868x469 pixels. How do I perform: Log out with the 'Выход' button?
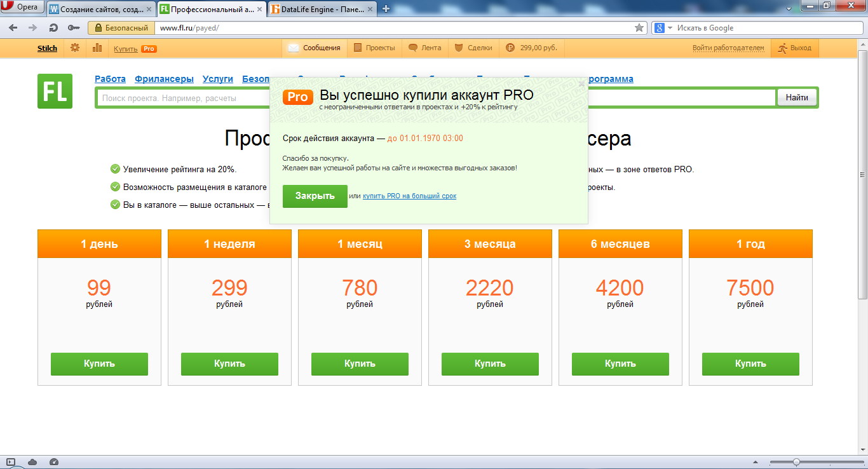[795, 48]
